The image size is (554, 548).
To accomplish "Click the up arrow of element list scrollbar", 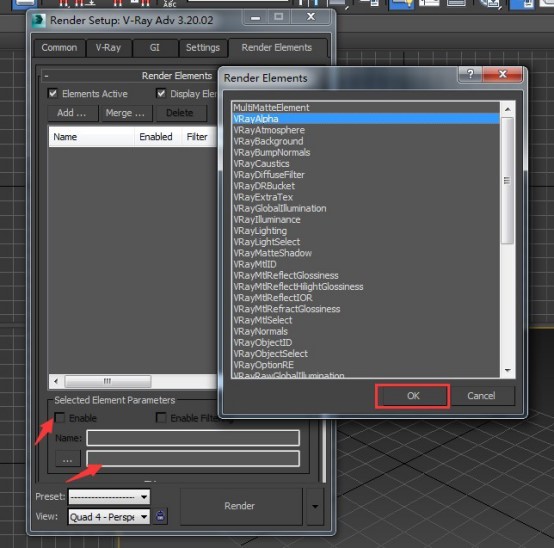I will point(508,110).
